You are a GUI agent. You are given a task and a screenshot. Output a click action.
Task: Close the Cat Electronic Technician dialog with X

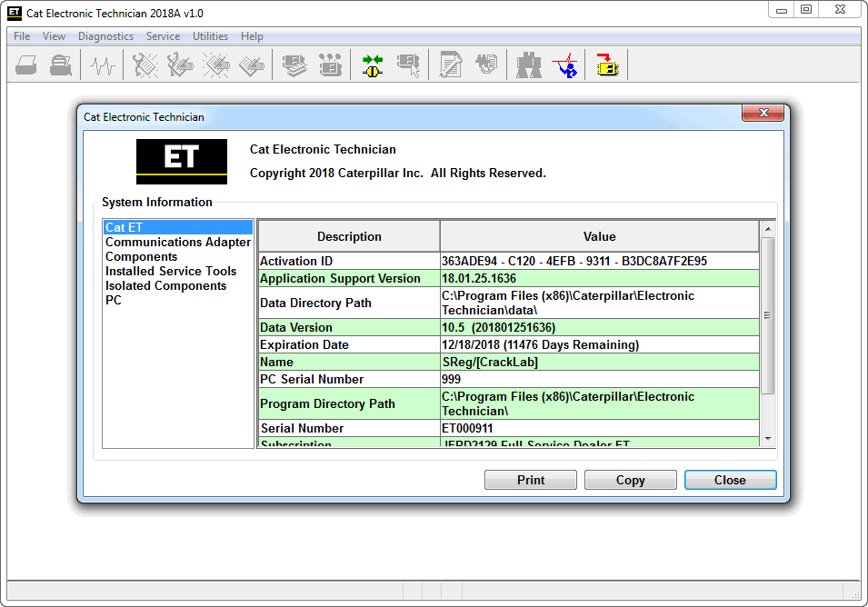(763, 113)
